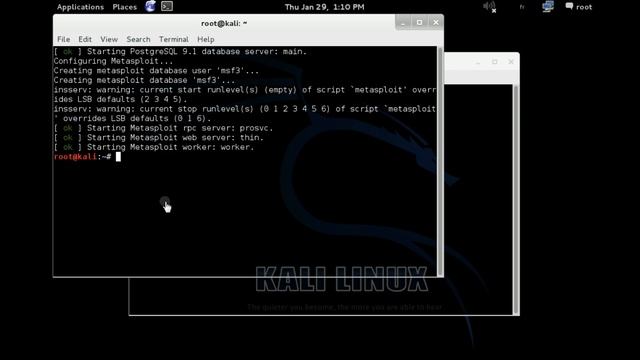Click 'Starting PostgreSQL 9.1 database server' line
640x360 pixels.
pos(180,51)
